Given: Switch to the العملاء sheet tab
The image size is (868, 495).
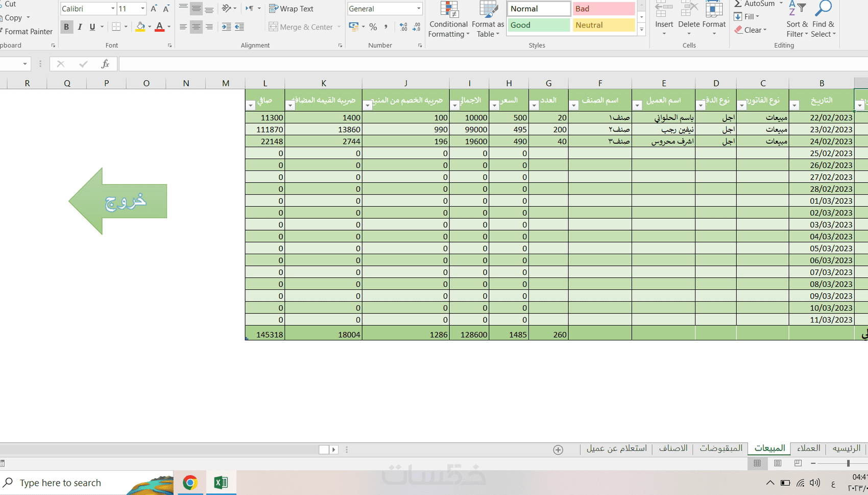Looking at the screenshot, I should coord(808,448).
